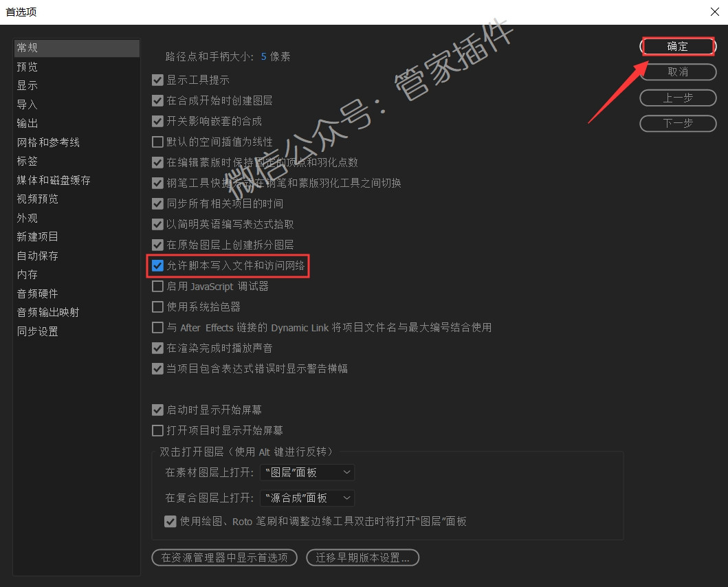Screen dimensions: 728x587
Task: Enable 默认的空间插值为线性
Action: (x=157, y=142)
